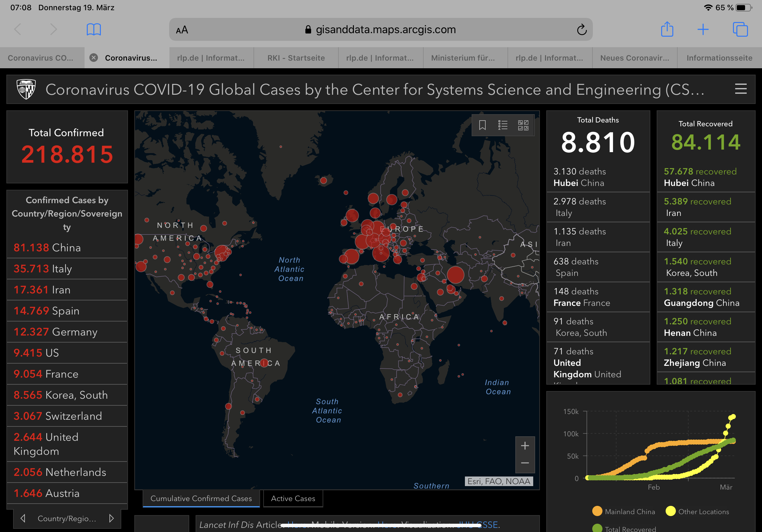The height and width of the screenshot is (532, 762).
Task: Select France with 9.054 cases
Action: coord(67,374)
